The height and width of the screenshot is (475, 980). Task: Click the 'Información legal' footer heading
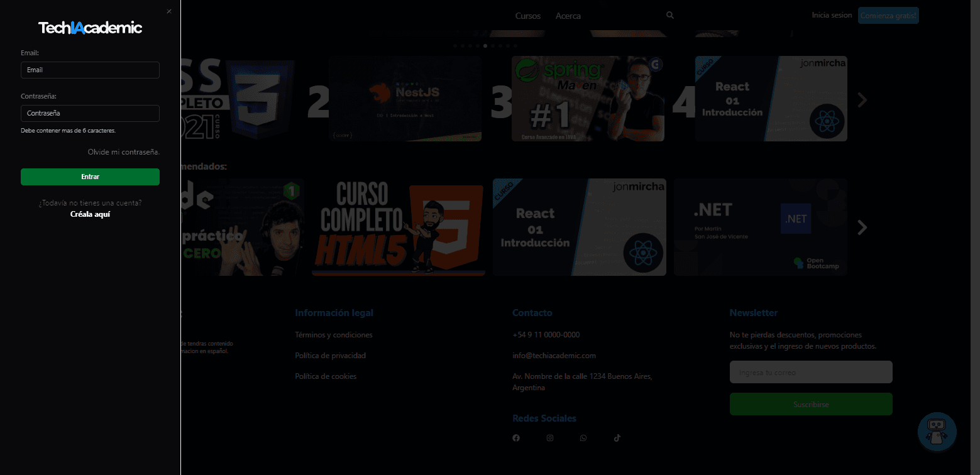(x=334, y=313)
